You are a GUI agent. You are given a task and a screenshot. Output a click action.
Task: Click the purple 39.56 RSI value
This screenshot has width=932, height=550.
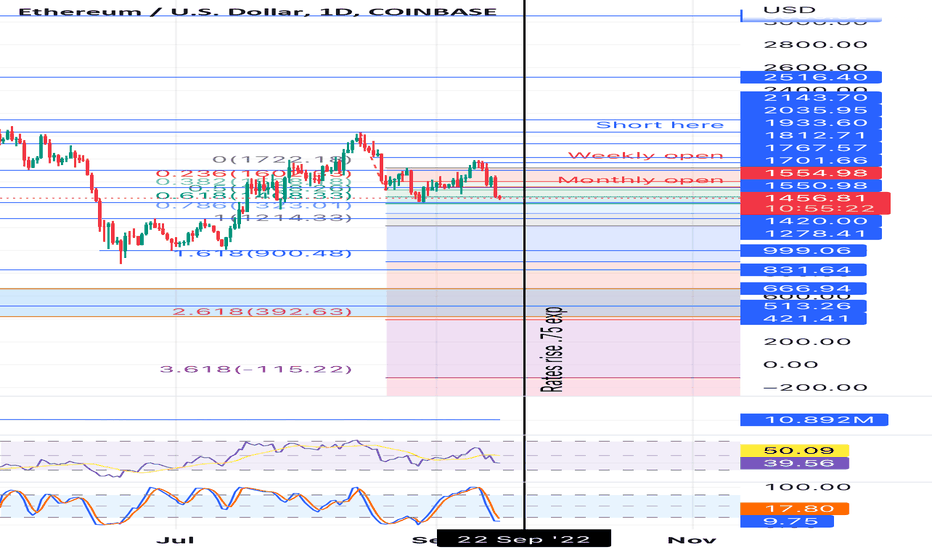[x=795, y=463]
